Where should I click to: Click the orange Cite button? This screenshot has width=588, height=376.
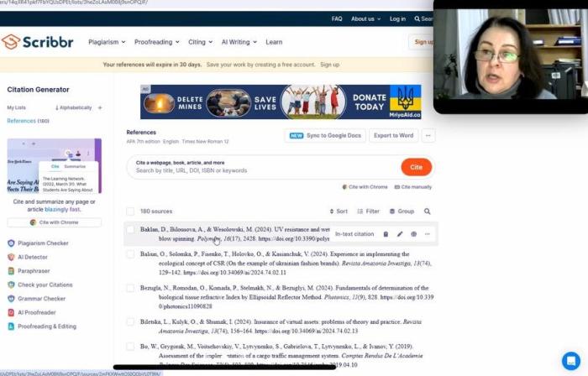point(416,167)
